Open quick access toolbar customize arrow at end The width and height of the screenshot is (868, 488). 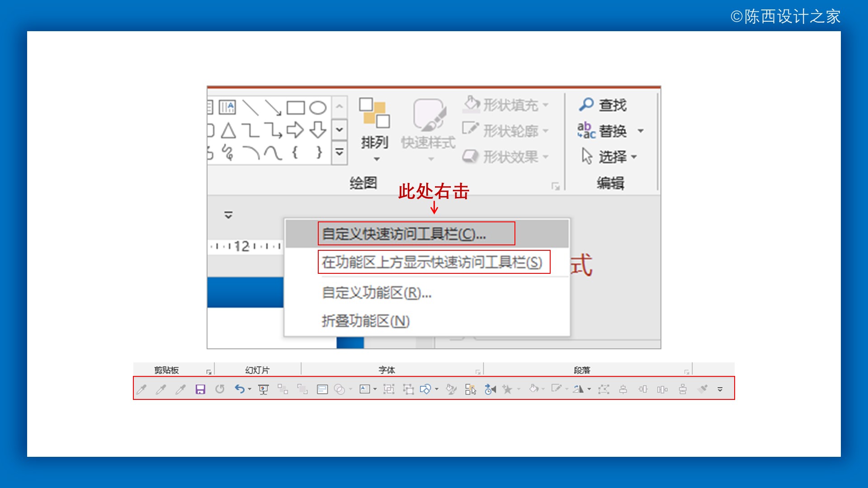coord(720,389)
